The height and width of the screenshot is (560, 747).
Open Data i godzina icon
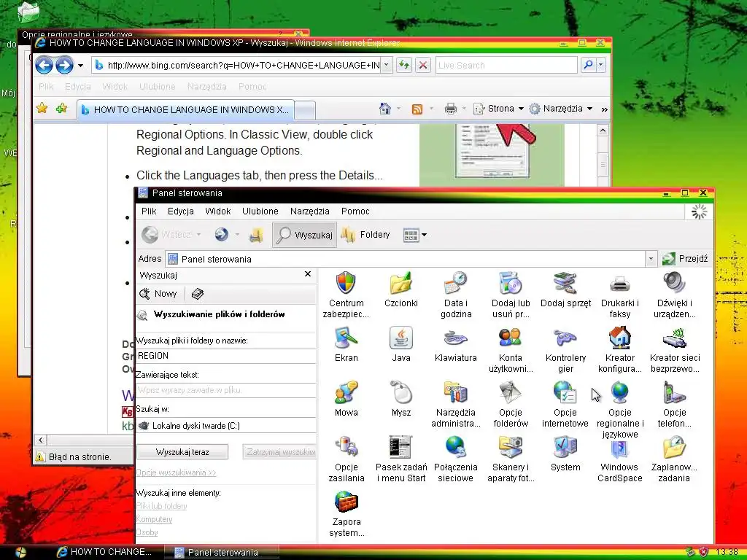point(455,294)
